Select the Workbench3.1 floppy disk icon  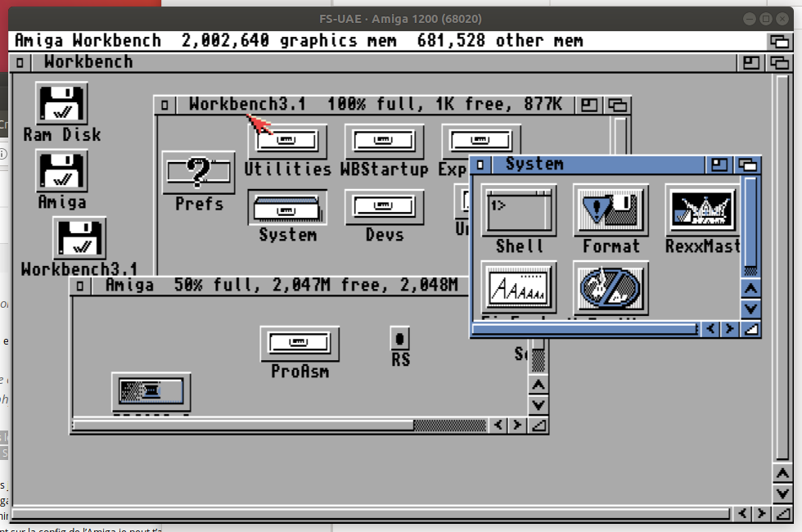pos(79,238)
